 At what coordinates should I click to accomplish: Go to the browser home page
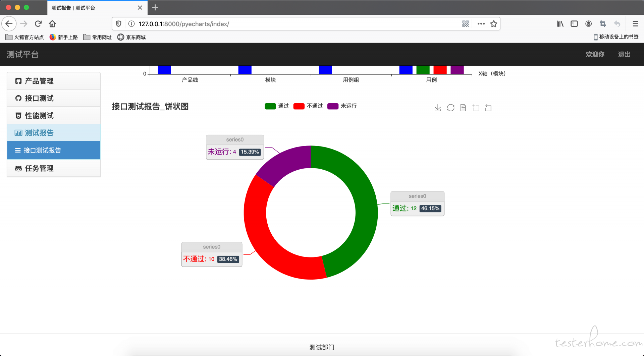point(52,24)
